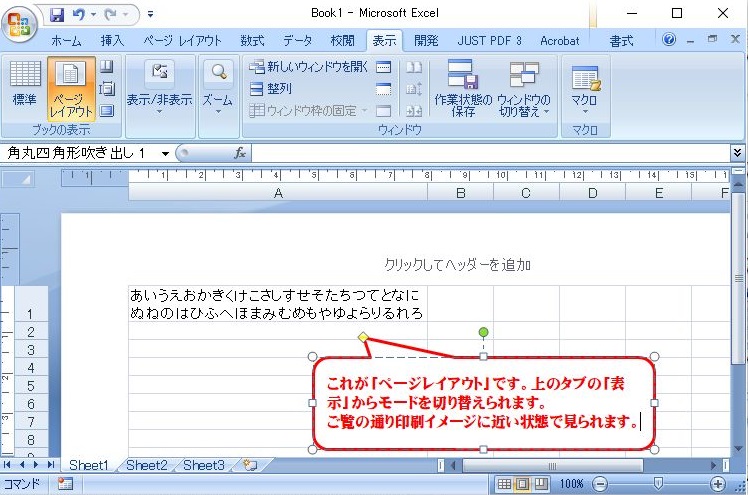The image size is (748, 495).
Task: Toggle full screen view icon
Action: coord(106,111)
